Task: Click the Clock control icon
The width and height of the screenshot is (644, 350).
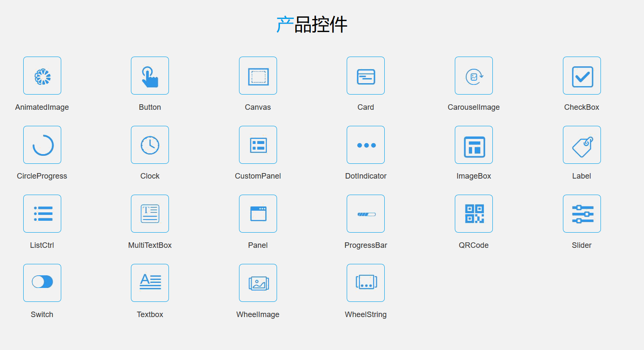Action: click(x=150, y=145)
